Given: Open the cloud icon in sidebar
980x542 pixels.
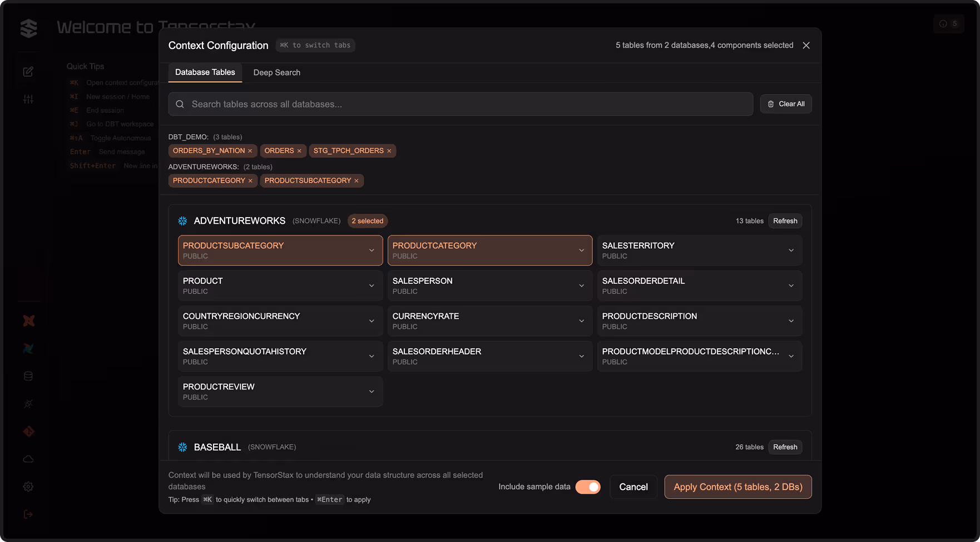Looking at the screenshot, I should pos(28,459).
